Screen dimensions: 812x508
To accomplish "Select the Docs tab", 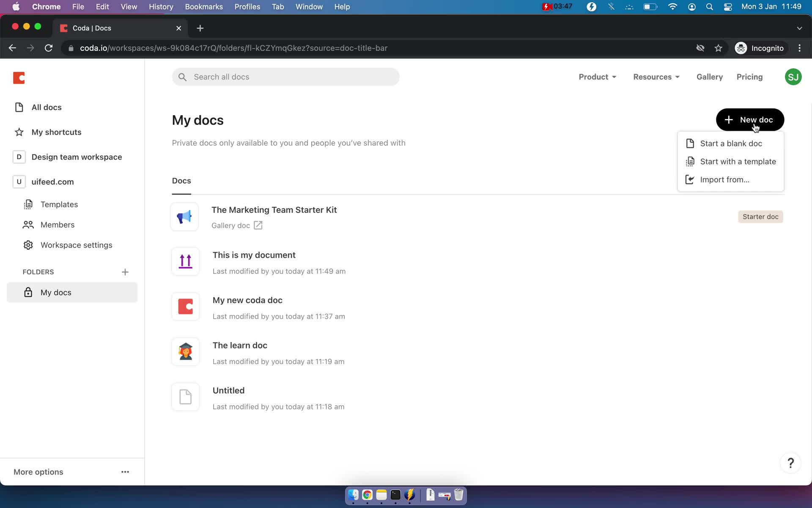I will (x=181, y=181).
